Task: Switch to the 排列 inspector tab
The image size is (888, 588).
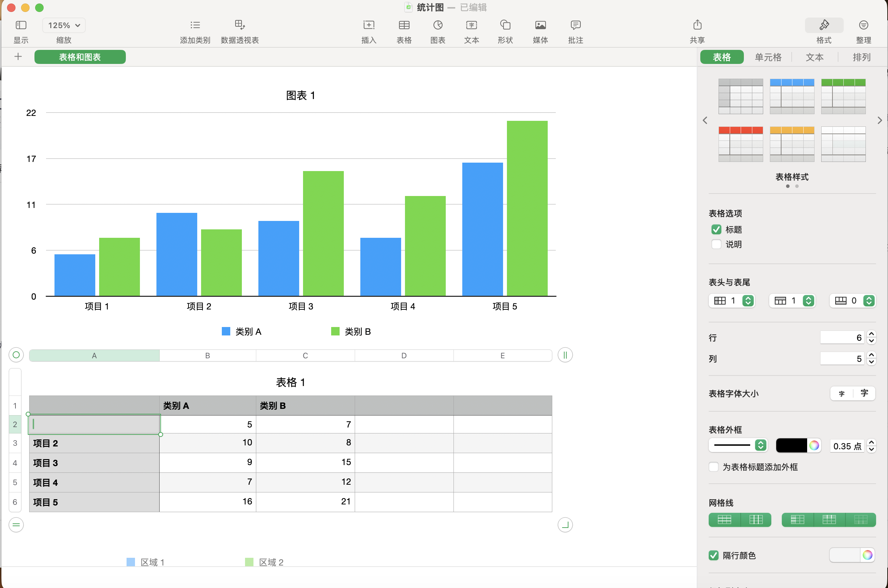Action: coord(861,57)
